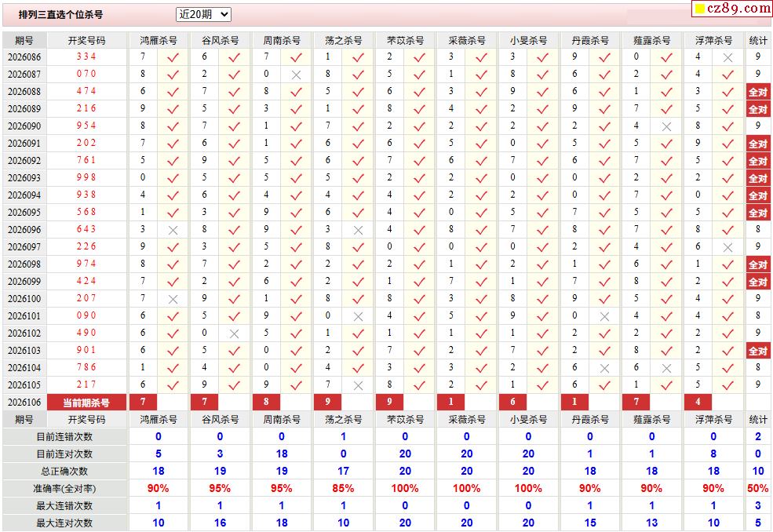Viewport: 773px width, 532px height.
Task: Click X mark for 谷风杀号 in period 2026102
Action: point(234,333)
